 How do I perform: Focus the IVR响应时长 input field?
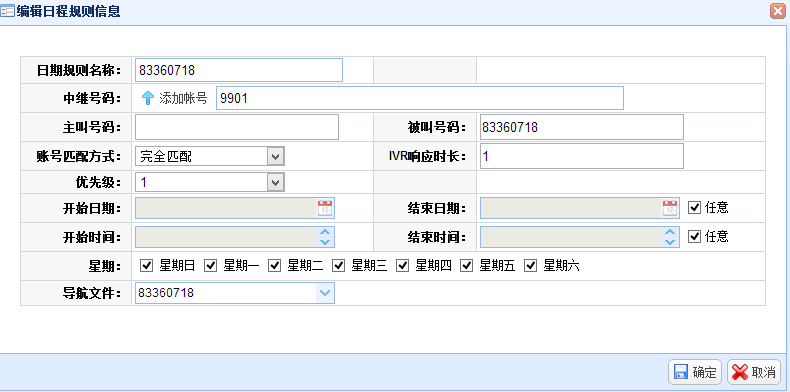581,156
